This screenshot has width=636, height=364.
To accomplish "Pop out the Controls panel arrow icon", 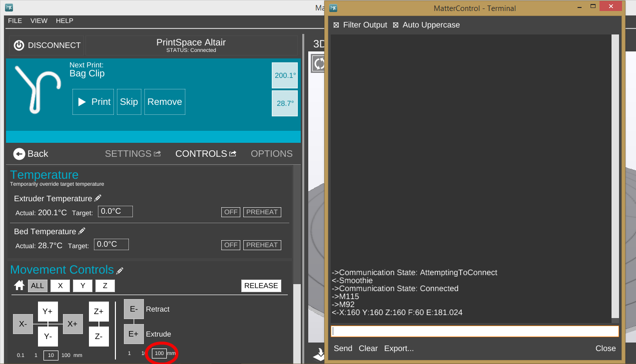I will click(232, 154).
